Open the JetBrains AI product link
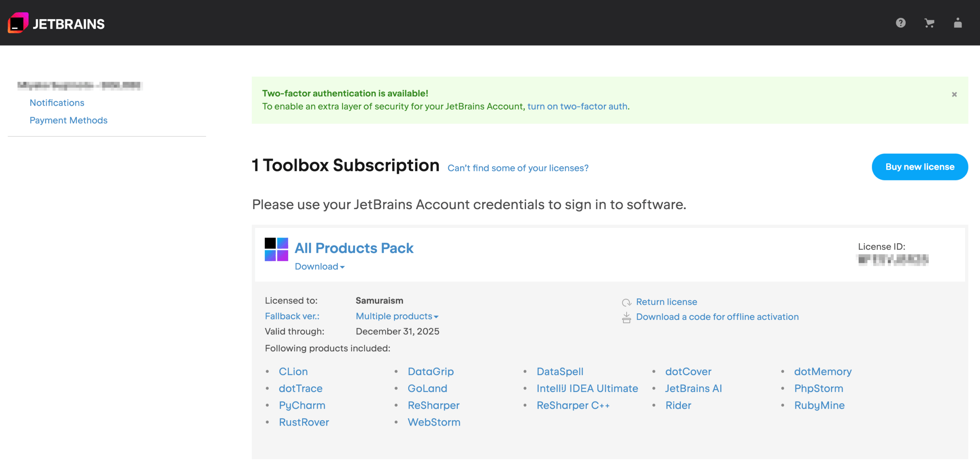 click(693, 388)
